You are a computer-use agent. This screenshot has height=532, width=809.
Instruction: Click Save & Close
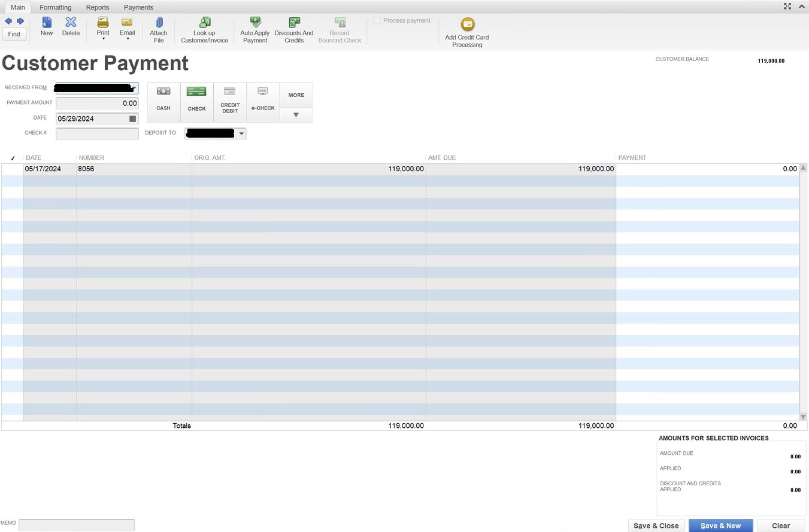tap(656, 525)
